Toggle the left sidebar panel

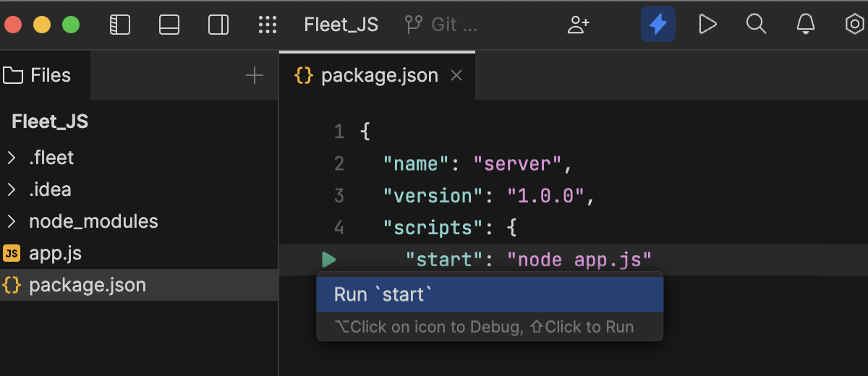tap(119, 25)
